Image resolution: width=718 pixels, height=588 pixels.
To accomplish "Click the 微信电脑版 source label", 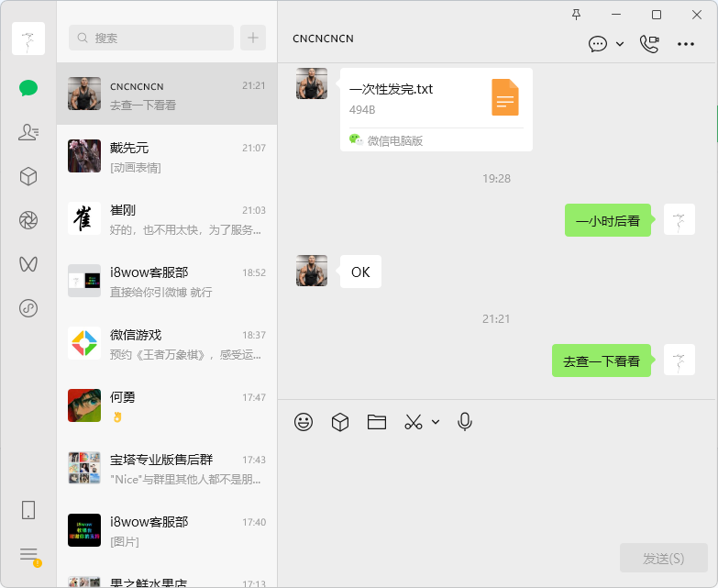I will [x=394, y=140].
